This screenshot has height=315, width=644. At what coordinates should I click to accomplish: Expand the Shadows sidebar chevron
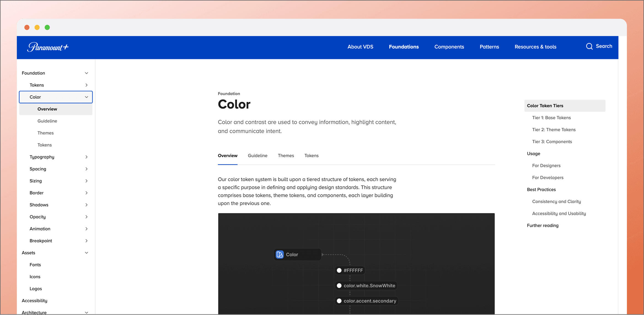click(86, 205)
